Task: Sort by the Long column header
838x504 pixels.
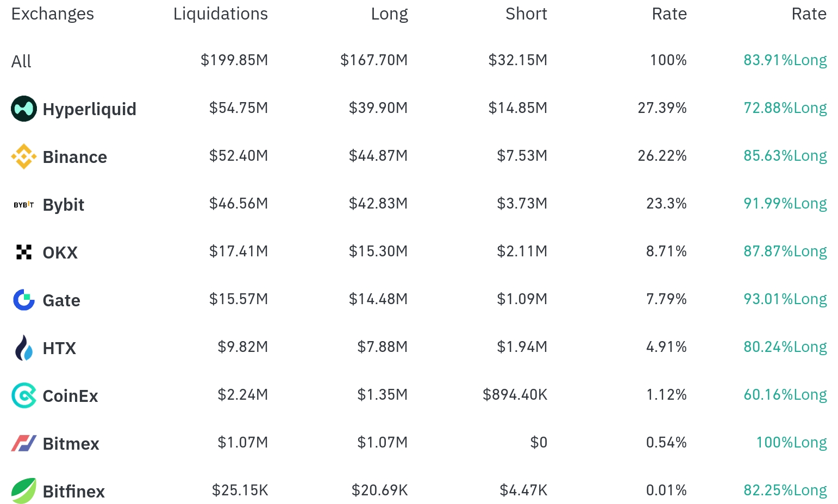Action: coord(389,14)
